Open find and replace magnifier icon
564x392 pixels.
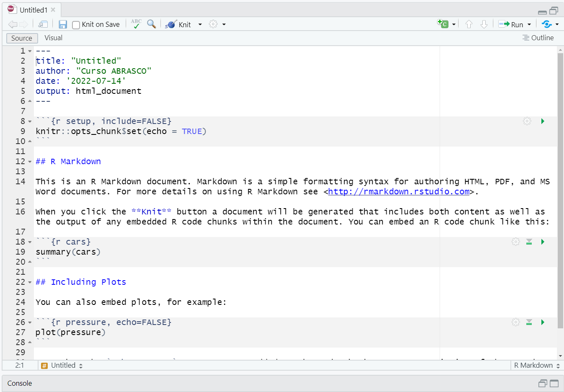point(152,24)
